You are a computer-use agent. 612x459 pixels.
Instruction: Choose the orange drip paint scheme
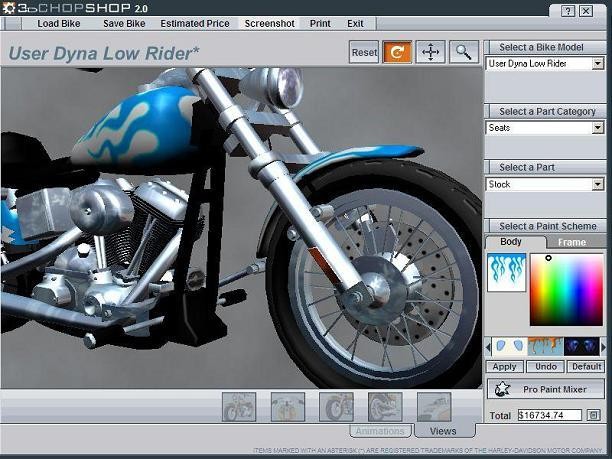point(545,347)
